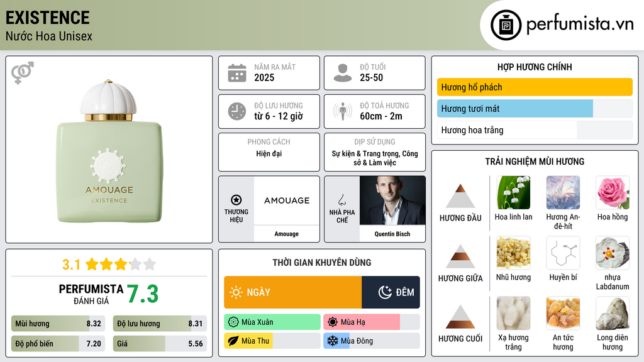Click the Giá 5.56 score bar
Image resolution: width=644 pixels, height=362 pixels.
[160, 344]
